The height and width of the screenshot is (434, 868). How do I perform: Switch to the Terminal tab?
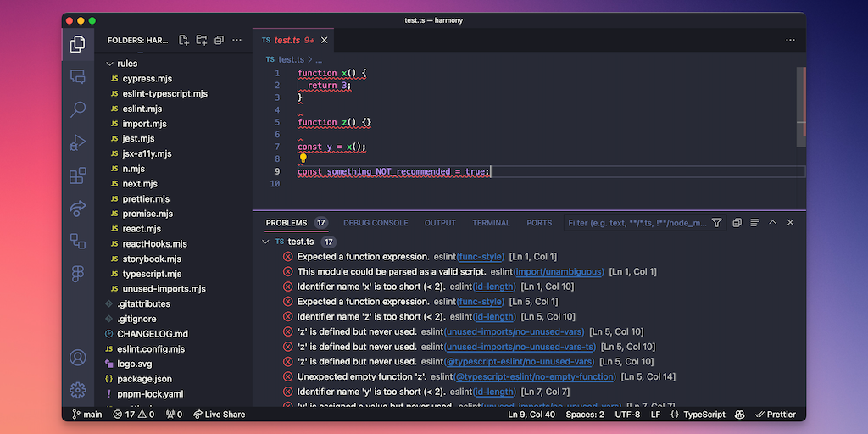click(491, 223)
